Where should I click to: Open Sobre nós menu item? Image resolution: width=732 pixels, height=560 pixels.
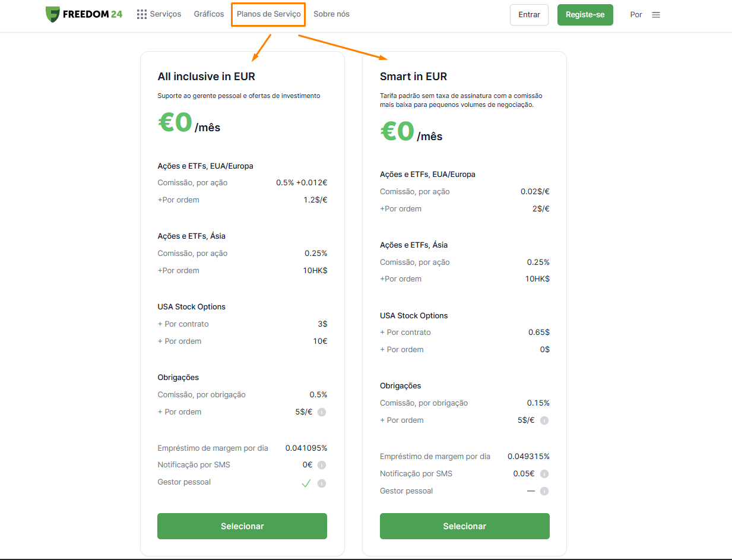tap(331, 14)
